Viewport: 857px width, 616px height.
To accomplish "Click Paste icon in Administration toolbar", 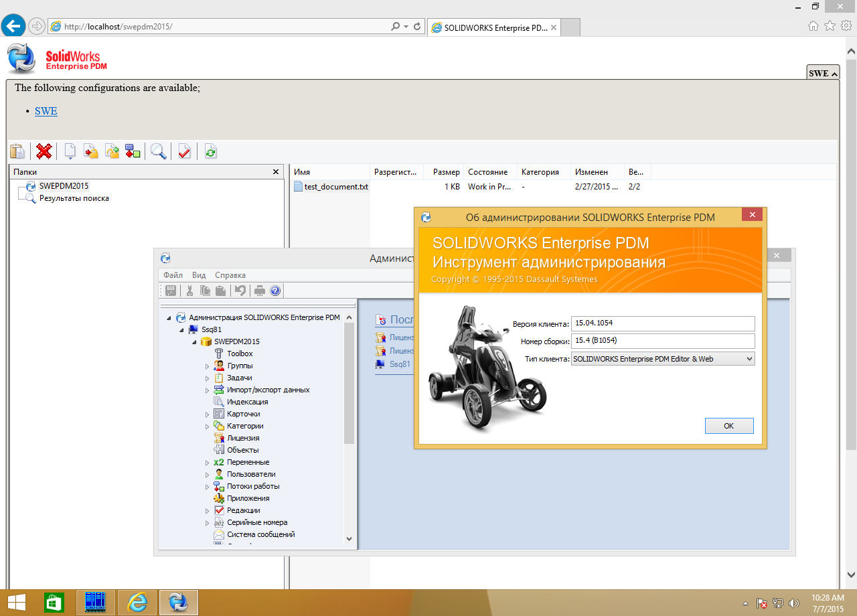I will click(x=220, y=291).
